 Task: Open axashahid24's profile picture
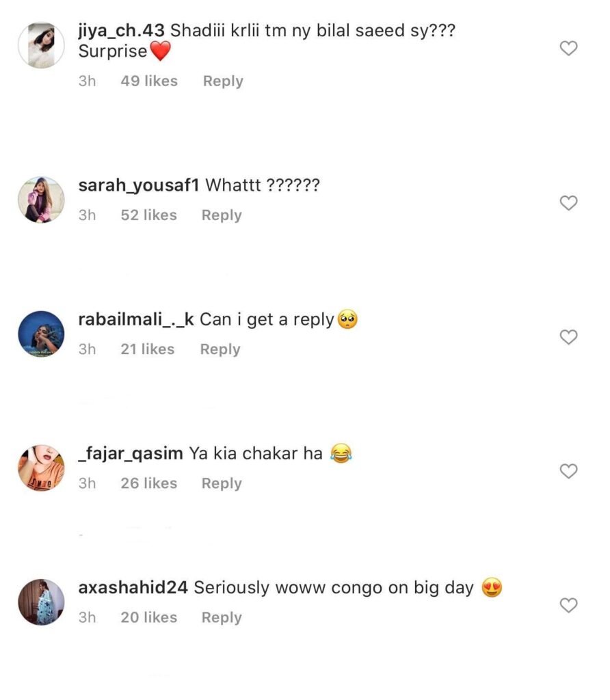tap(41, 602)
